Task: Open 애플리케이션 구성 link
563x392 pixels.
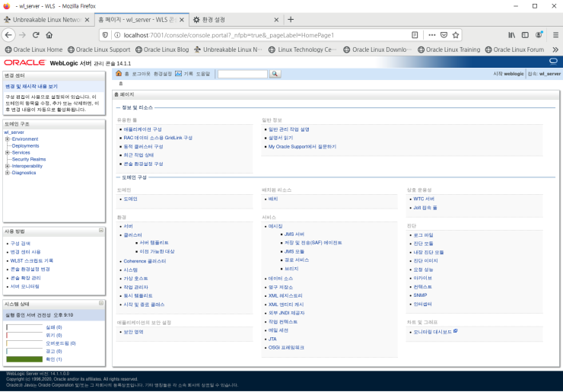Action: click(142, 129)
